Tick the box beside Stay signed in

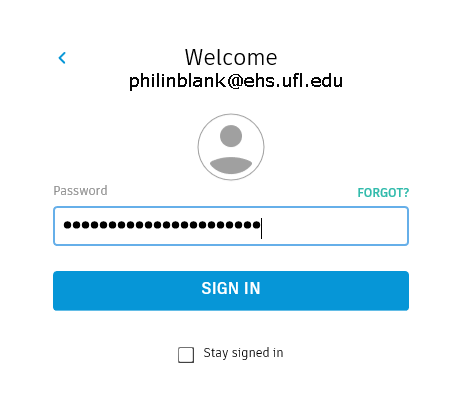click(x=186, y=355)
